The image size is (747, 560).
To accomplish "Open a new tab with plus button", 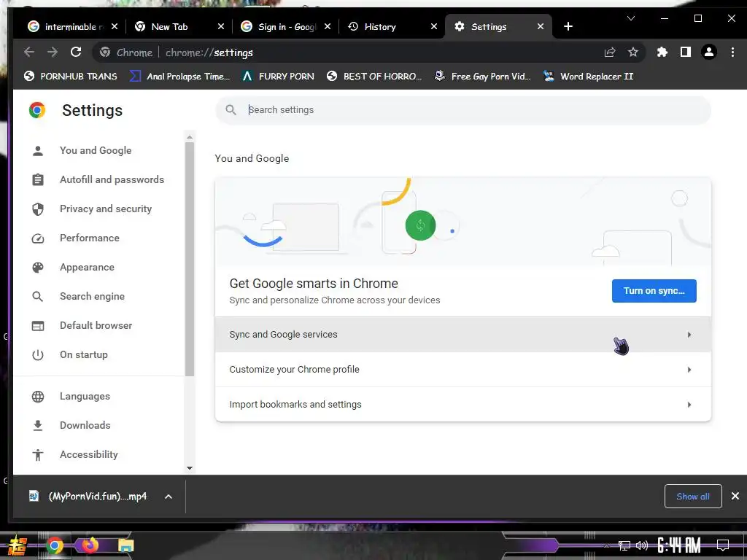I will (568, 27).
